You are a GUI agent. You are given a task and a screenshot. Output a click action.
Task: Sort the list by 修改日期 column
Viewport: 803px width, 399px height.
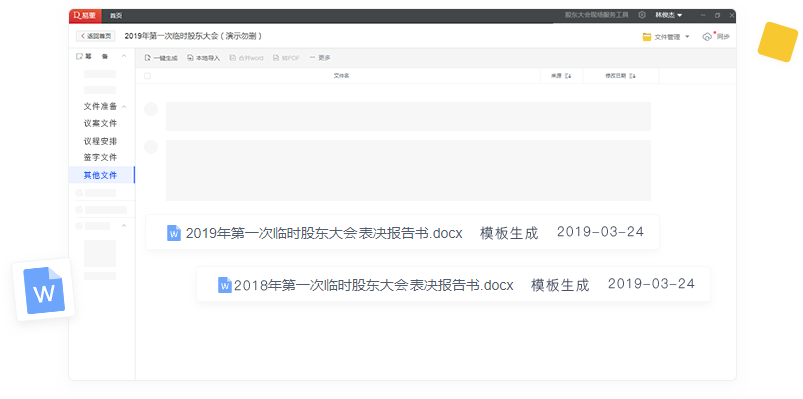tap(620, 76)
